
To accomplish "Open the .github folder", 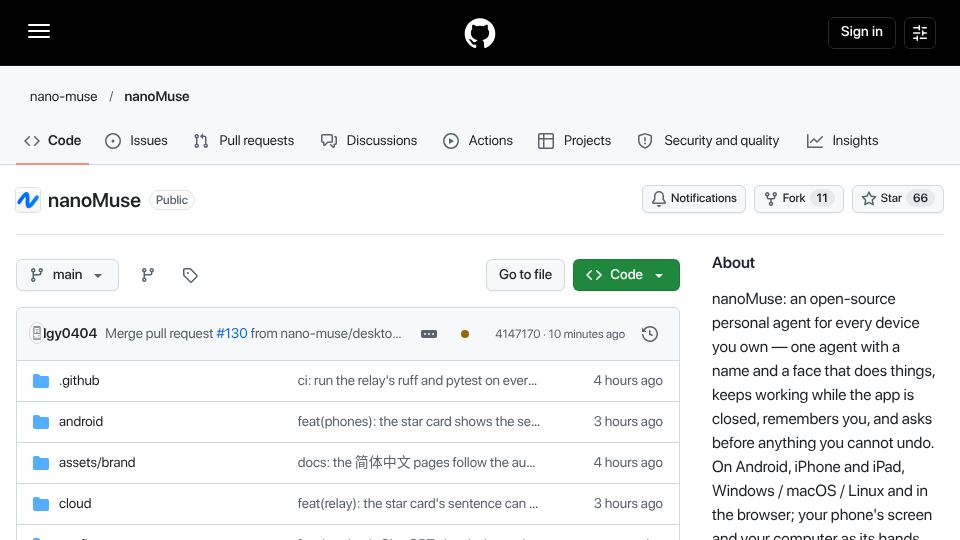I will tap(79, 381).
